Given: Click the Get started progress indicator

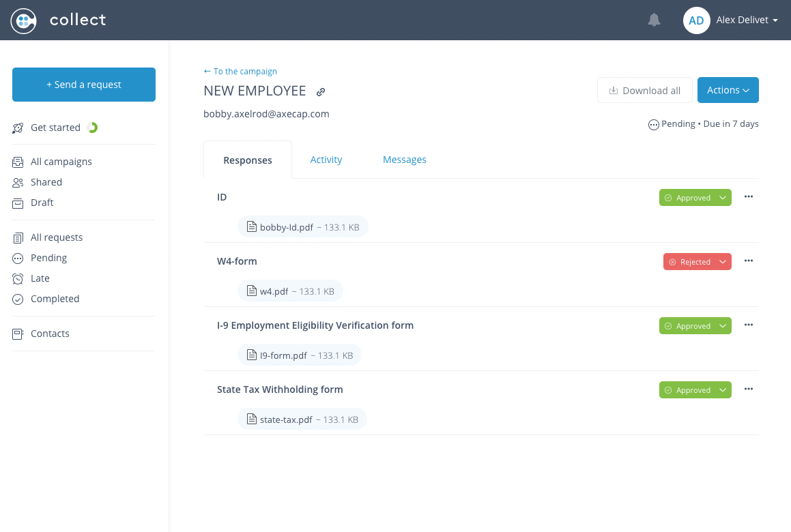Looking at the screenshot, I should point(93,128).
